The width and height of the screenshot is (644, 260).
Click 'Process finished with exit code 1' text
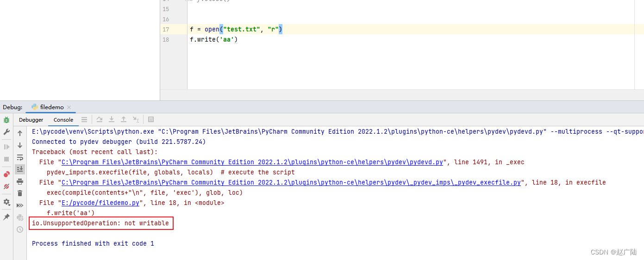(x=93, y=243)
